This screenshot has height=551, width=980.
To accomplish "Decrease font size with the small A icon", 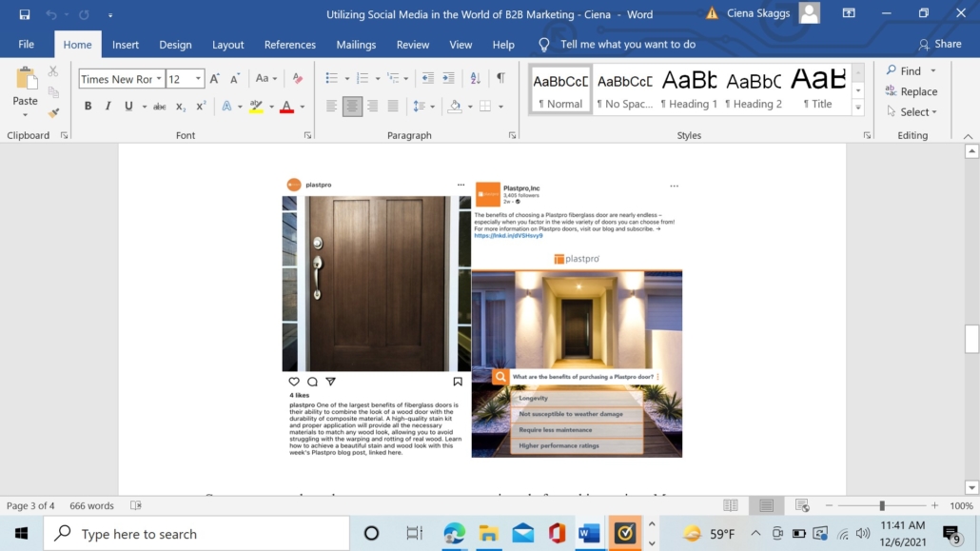I will [x=234, y=79].
